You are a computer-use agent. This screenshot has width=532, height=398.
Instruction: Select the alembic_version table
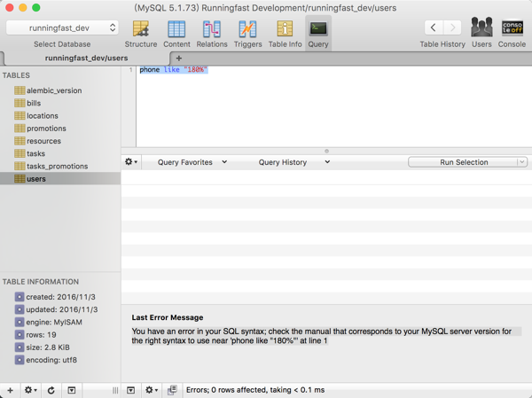[60, 90]
